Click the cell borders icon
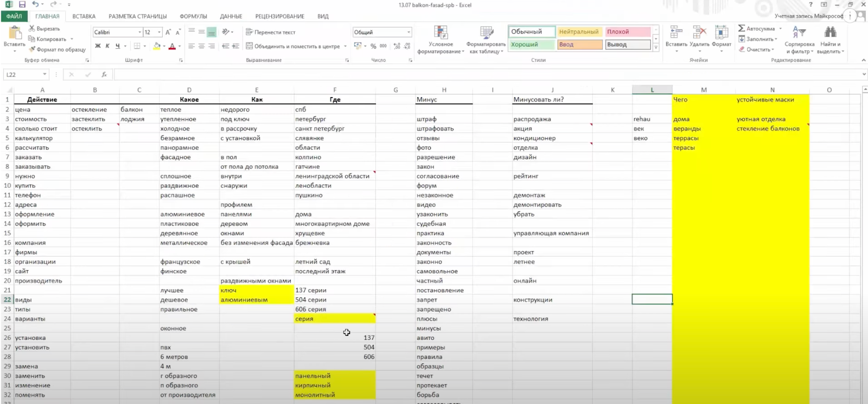Screen dimensions: 868x404 tap(137, 46)
